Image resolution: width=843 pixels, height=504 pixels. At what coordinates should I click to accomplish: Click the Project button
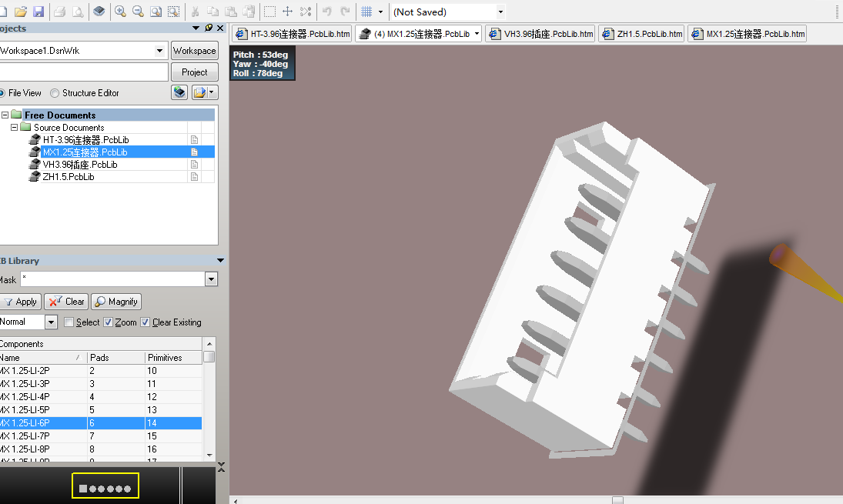tap(194, 72)
